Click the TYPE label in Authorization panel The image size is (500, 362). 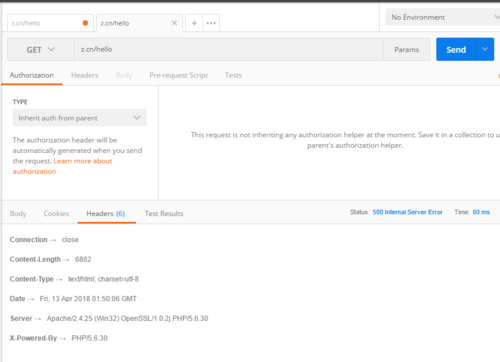20,102
